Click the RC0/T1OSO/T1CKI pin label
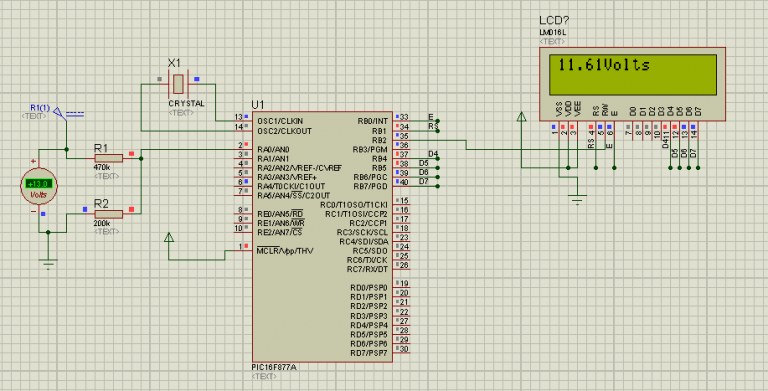The height and width of the screenshot is (391, 768). [x=354, y=205]
